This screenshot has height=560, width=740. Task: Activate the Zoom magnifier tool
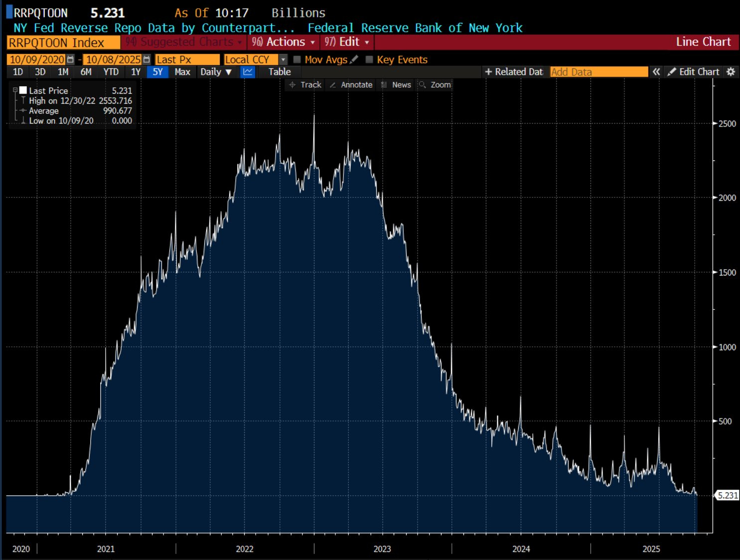point(435,85)
